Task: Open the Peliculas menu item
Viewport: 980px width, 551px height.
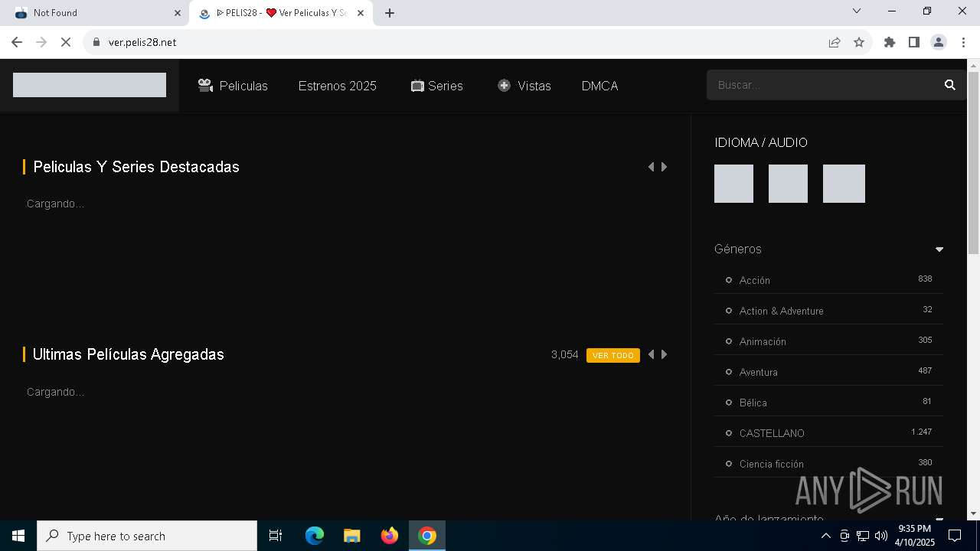Action: pos(233,86)
